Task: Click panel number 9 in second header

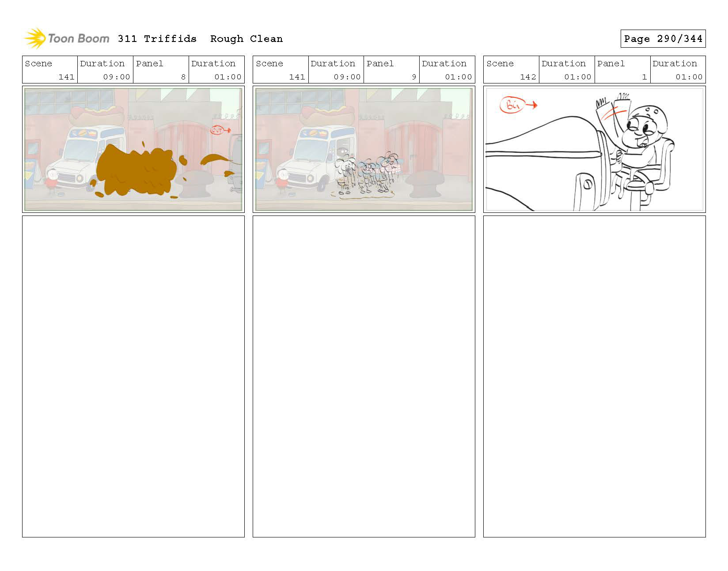Action: (414, 77)
